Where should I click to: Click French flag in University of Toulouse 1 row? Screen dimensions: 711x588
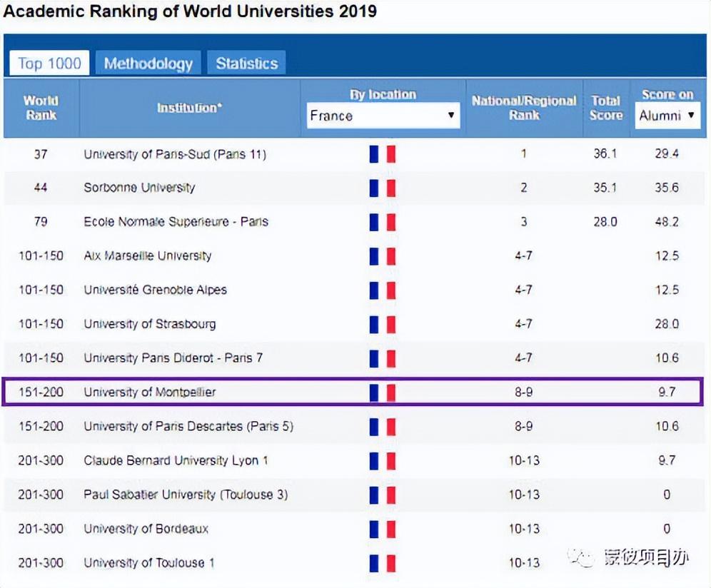point(383,563)
